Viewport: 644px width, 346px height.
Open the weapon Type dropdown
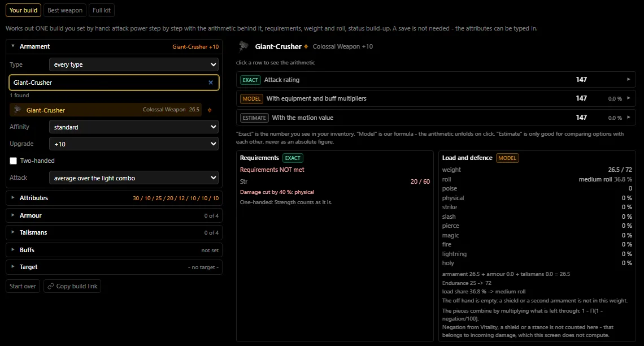click(x=133, y=64)
